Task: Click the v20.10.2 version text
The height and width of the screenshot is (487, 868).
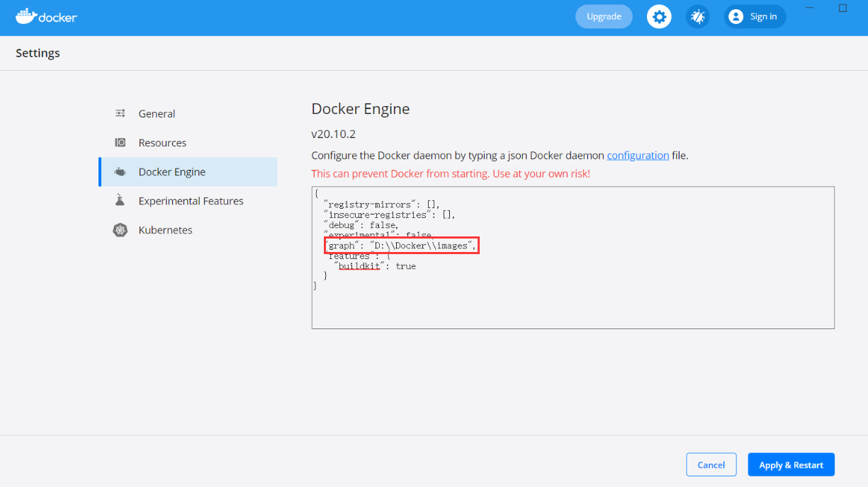Action: [x=333, y=134]
